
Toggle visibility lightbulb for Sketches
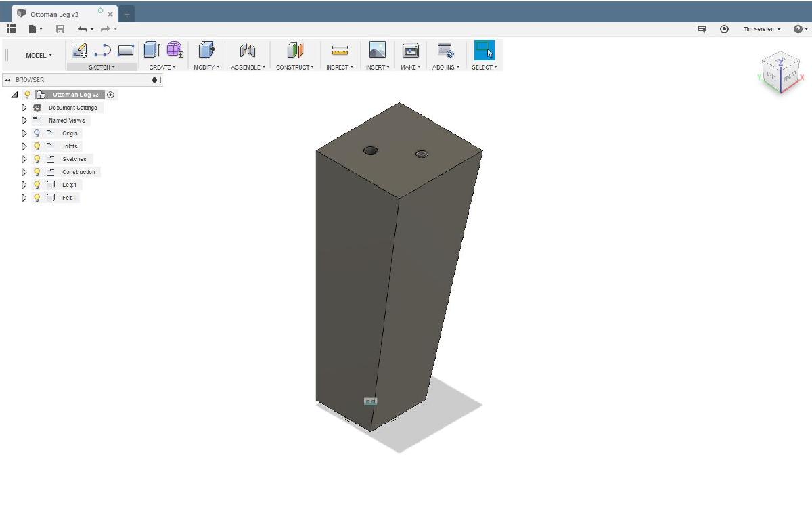pos(37,159)
